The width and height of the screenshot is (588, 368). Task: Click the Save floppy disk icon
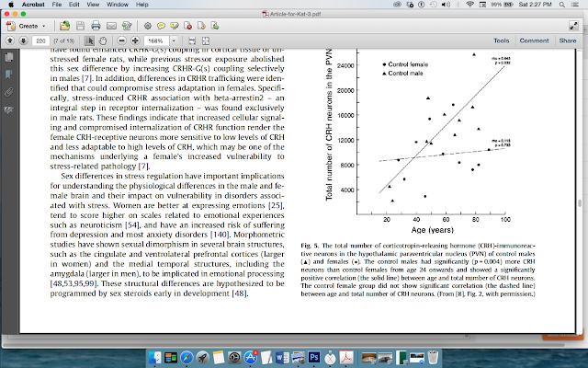point(80,26)
